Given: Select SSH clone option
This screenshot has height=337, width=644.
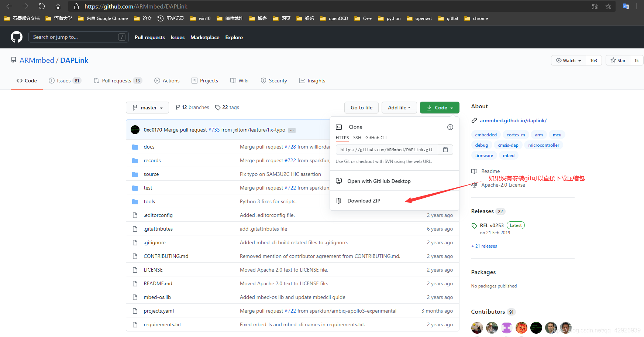Looking at the screenshot, I should (x=357, y=138).
